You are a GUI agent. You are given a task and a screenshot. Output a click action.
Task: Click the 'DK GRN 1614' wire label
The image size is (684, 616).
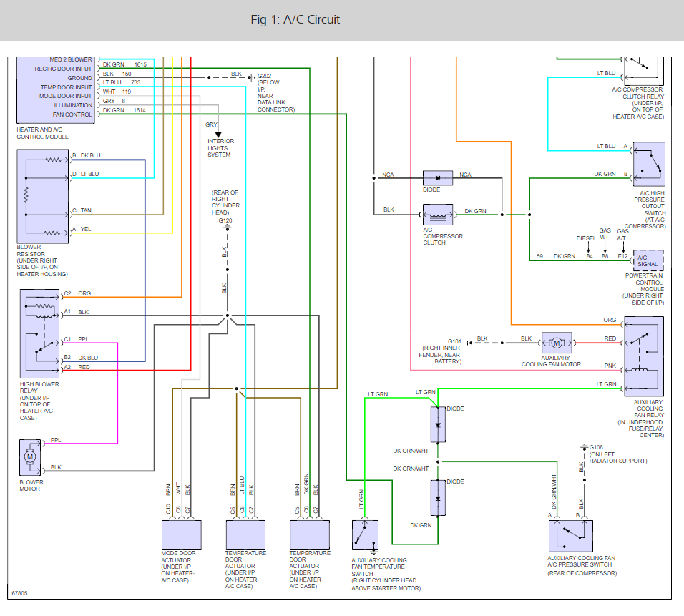point(124,110)
